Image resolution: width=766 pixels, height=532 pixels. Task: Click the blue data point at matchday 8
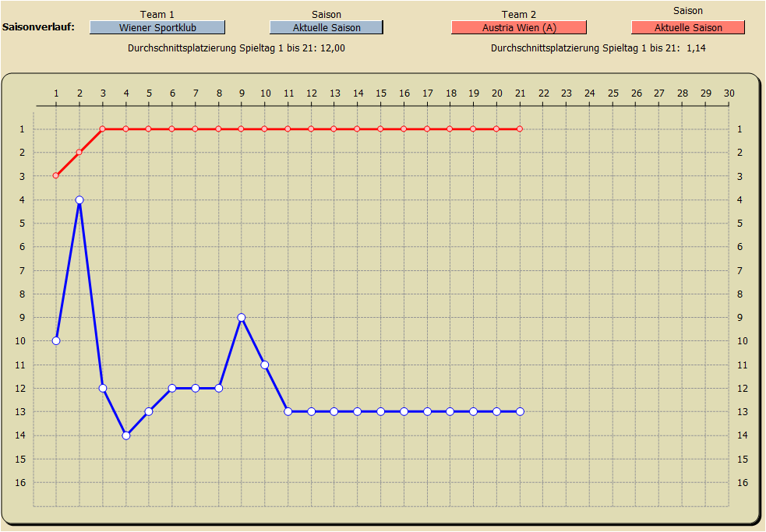click(219, 388)
